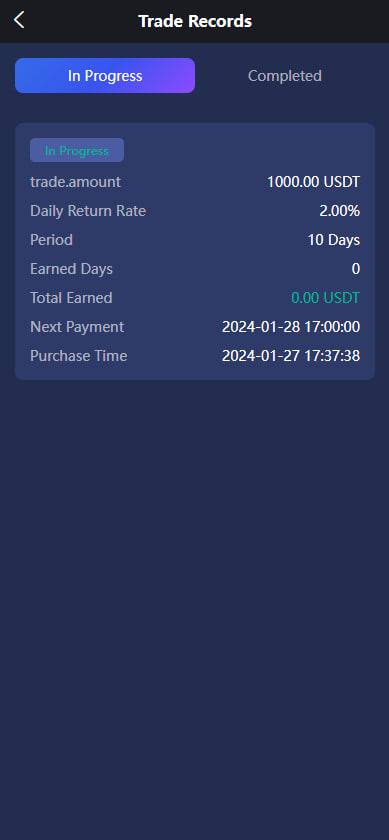This screenshot has height=840, width=389.
Task: Click the Daily Return Rate label
Action: coord(88,211)
